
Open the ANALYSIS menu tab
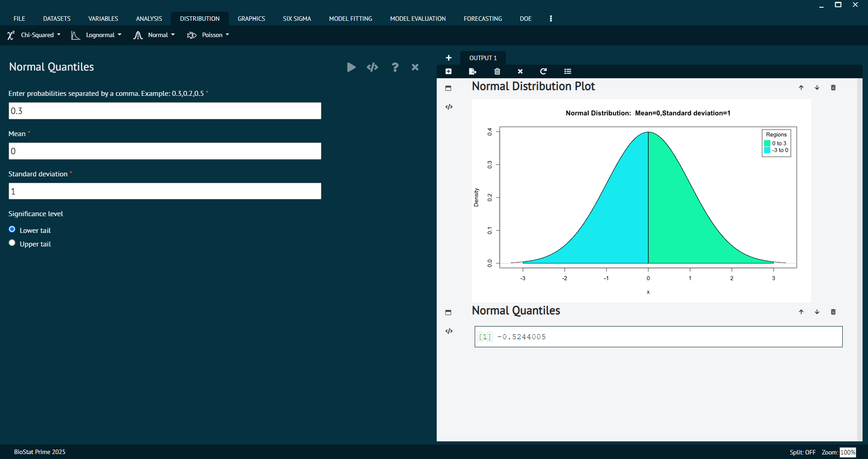[x=149, y=19]
